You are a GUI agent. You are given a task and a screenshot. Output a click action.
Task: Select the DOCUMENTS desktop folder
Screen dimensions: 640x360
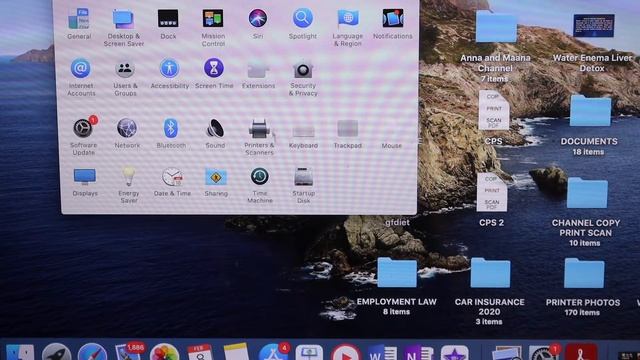(590, 111)
